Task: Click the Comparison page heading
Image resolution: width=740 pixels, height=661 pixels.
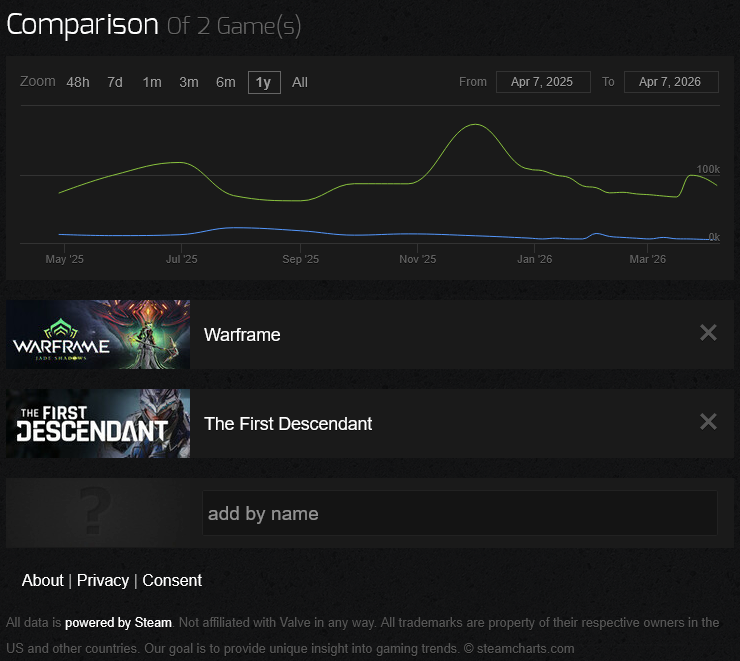Action: pos(82,25)
